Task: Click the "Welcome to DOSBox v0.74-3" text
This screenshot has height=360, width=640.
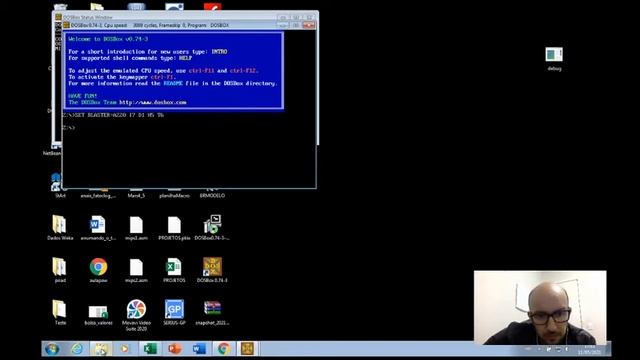Action: pyautogui.click(x=108, y=39)
